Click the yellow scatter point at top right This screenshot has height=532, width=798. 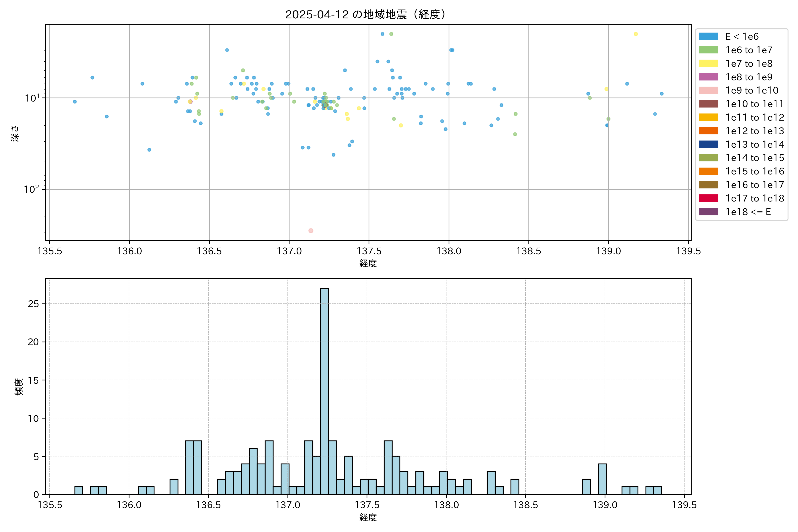click(636, 34)
